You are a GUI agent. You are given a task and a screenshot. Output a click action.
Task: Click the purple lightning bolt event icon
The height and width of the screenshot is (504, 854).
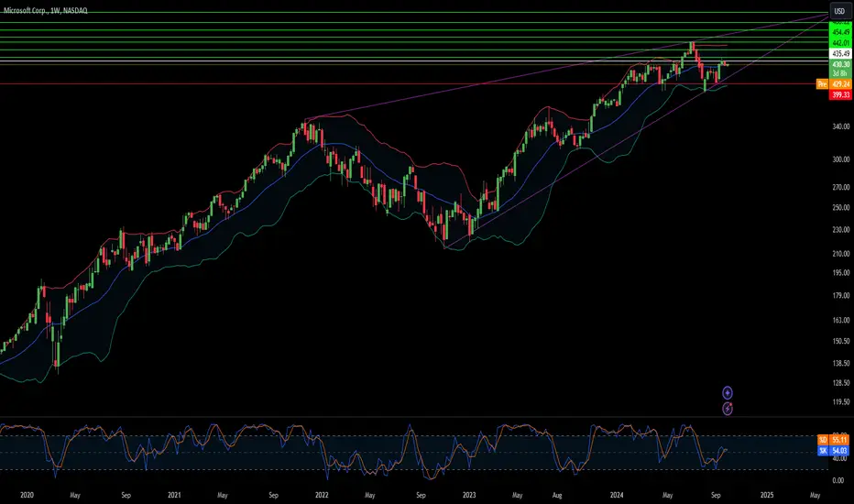728,409
